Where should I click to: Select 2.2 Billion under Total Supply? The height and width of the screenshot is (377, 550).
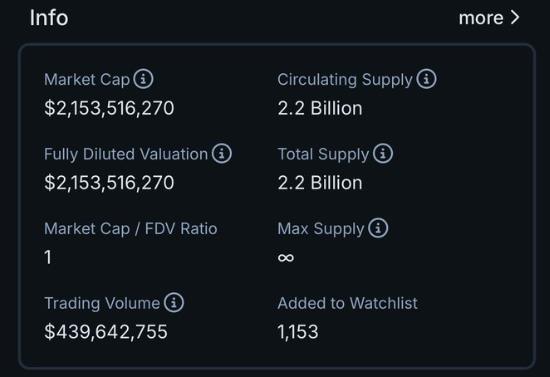click(x=320, y=183)
